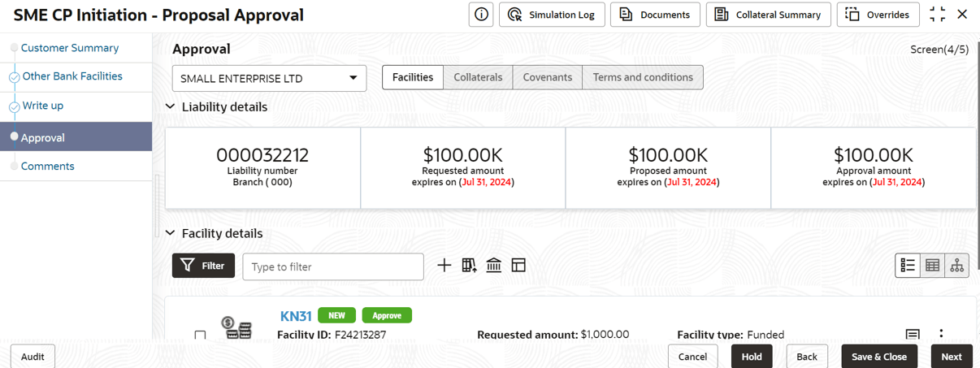980x368 pixels.
Task: Switch to the Facilities tab
Action: 413,77
